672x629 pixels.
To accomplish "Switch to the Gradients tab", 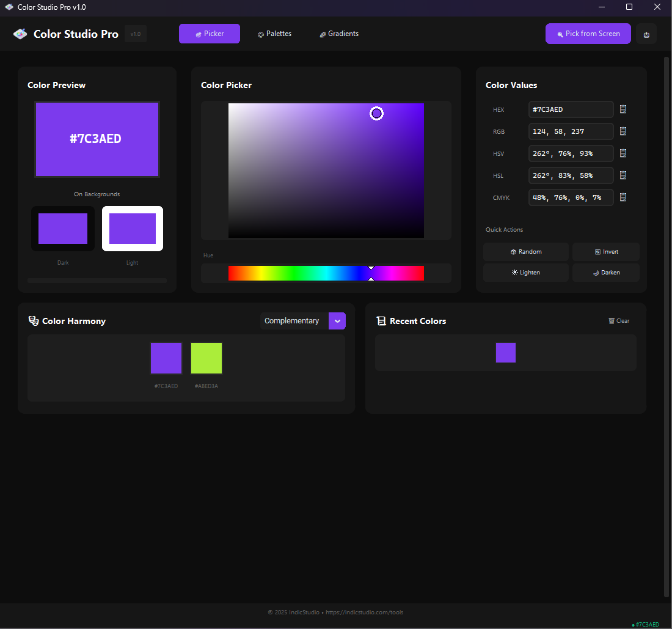I will point(338,34).
